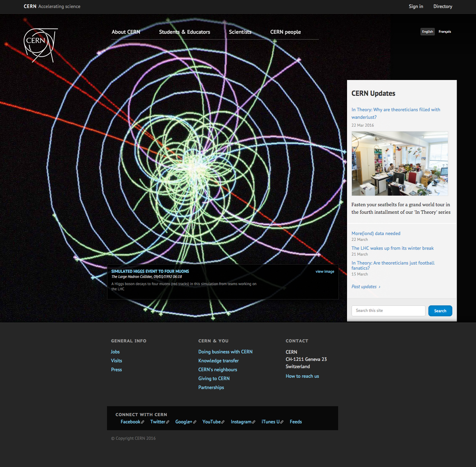
Task: Click 'Simulated Higgs event to four muons' title
Action: tap(150, 271)
